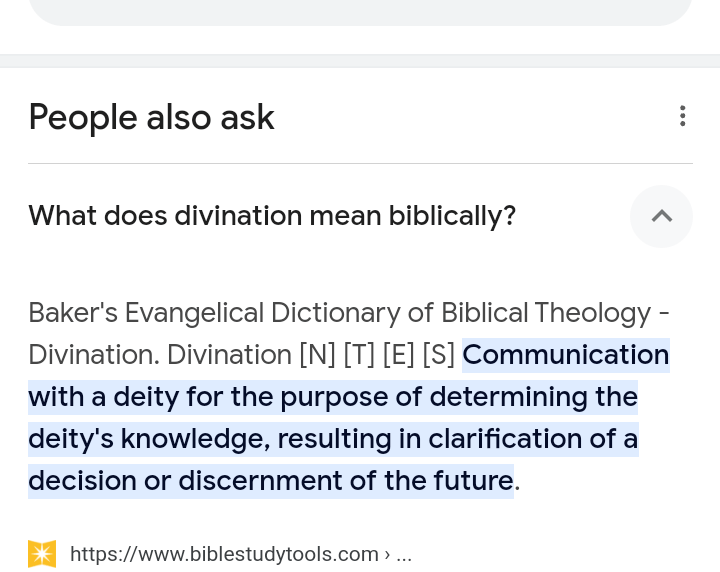Tap the gray rounded card at the top
This screenshot has width=720, height=572.
coord(360,10)
